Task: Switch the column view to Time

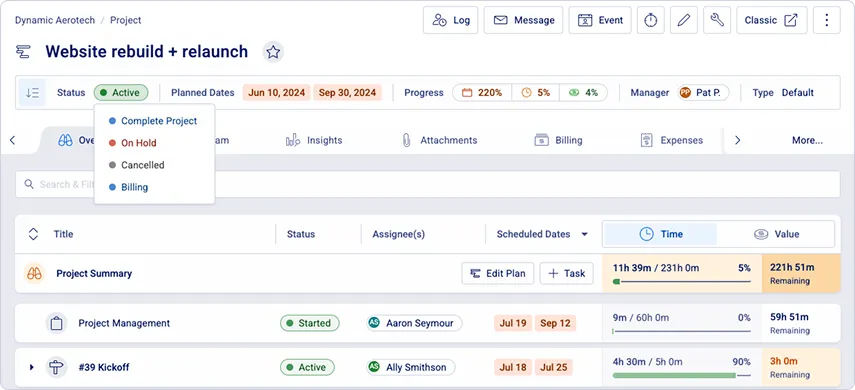Action: point(660,234)
